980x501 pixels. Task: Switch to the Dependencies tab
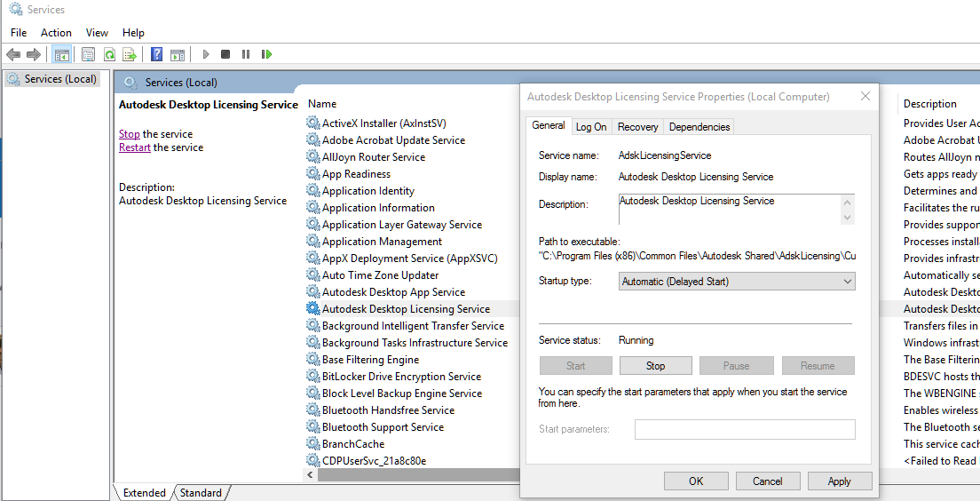point(699,127)
